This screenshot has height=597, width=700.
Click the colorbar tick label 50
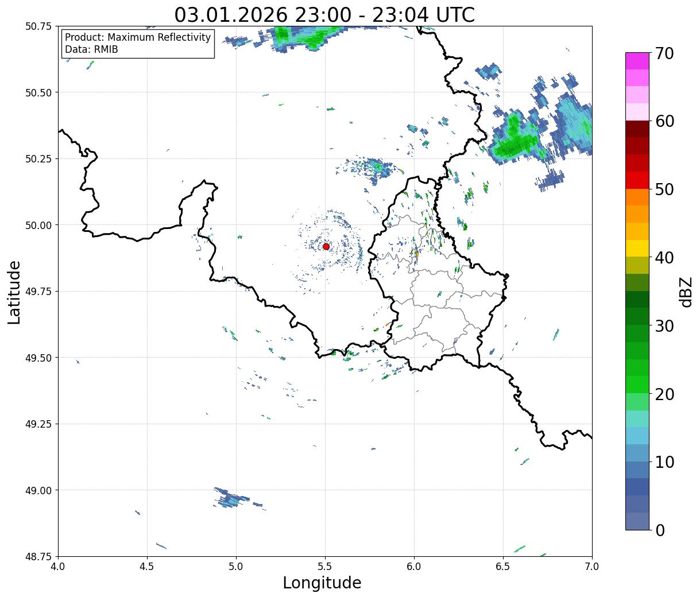(664, 189)
